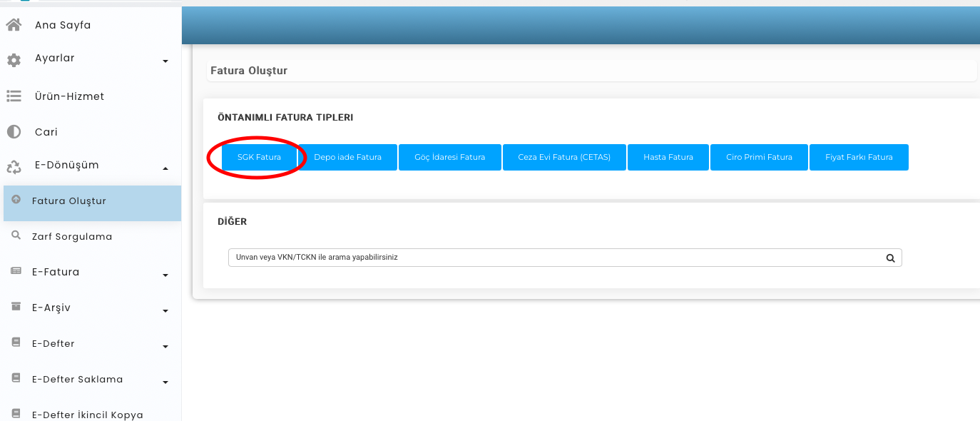Select the Ceza Evi Fatura (CETAS) button
This screenshot has height=421, width=980.
[564, 157]
